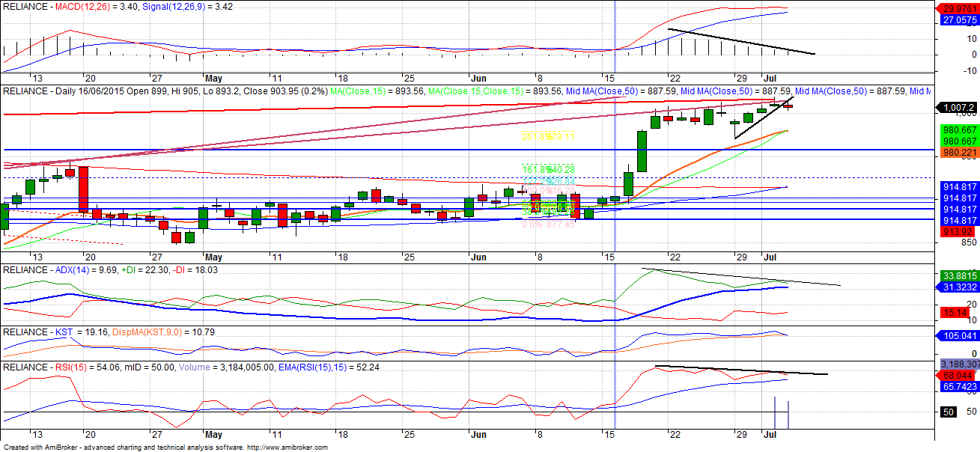Click the black 50 midline level box

pos(947,412)
